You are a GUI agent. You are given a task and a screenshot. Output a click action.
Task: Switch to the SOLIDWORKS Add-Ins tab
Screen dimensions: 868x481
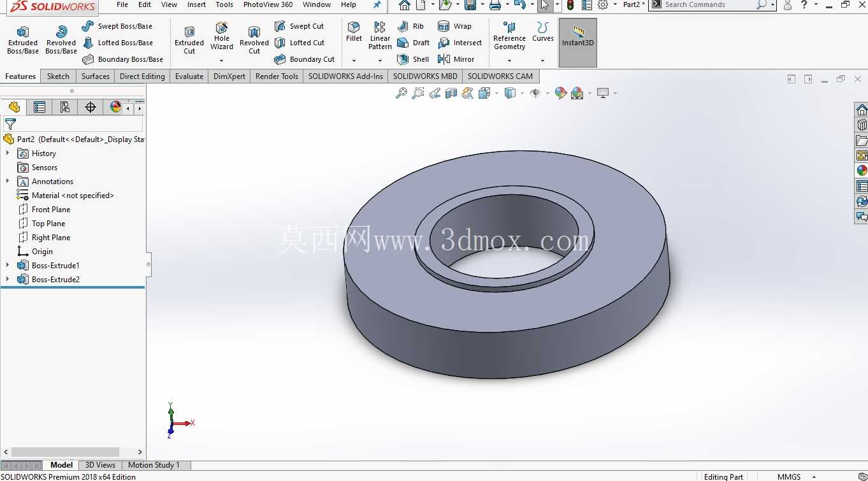346,76
